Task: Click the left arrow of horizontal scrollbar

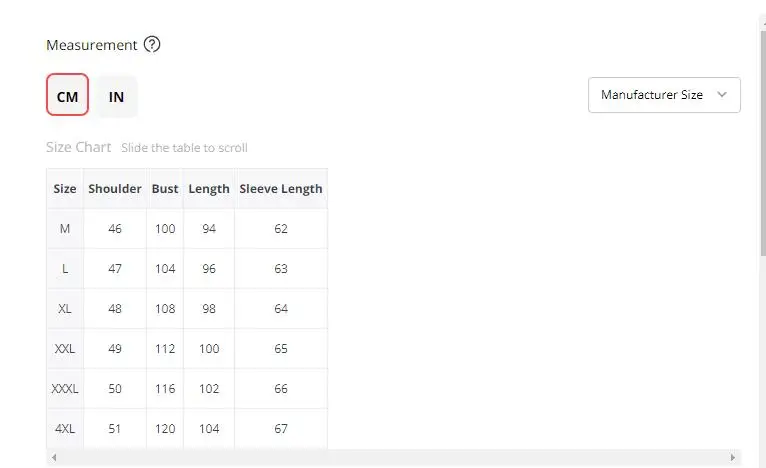Action: [53, 458]
